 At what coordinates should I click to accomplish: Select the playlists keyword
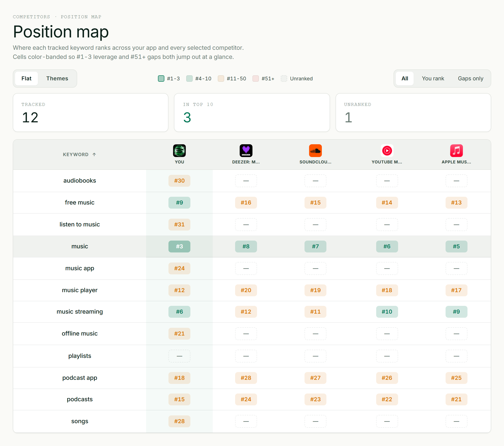[x=80, y=356]
